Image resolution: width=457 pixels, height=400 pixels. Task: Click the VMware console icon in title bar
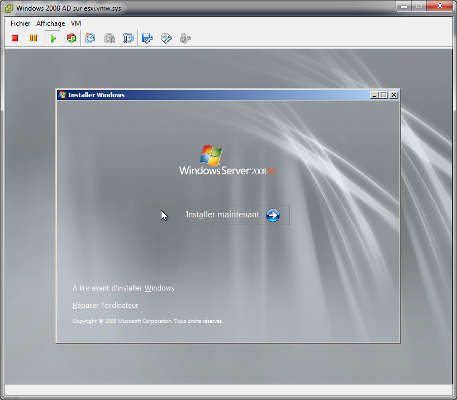[x=9, y=8]
